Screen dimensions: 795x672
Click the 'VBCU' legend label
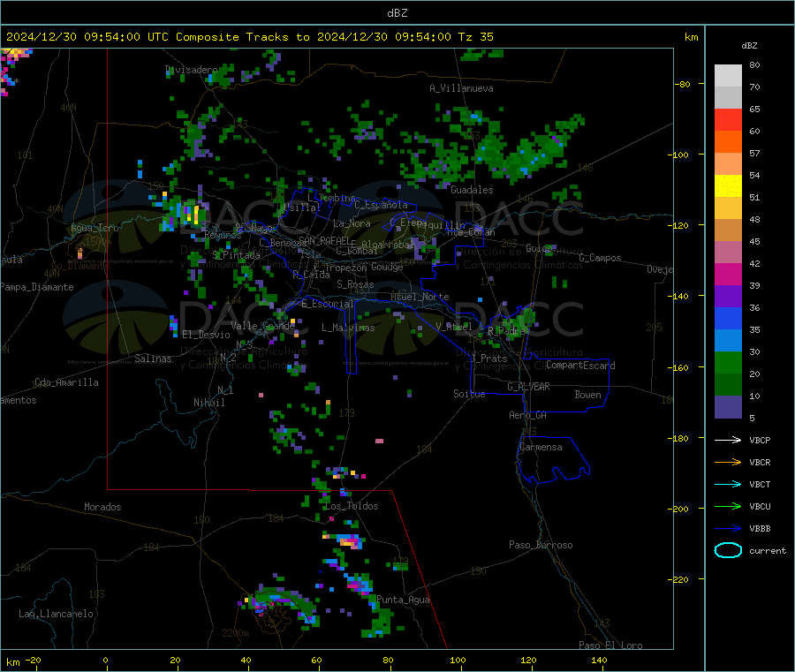point(760,506)
